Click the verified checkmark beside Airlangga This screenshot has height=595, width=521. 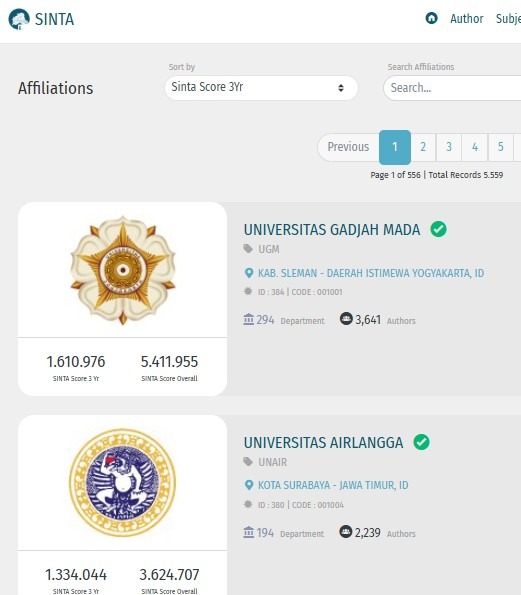point(421,442)
